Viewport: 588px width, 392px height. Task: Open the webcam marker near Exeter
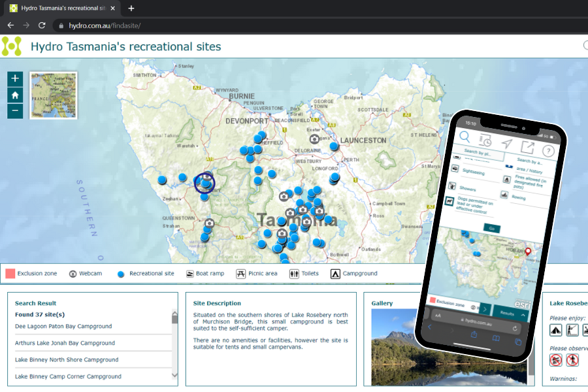pyautogui.click(x=314, y=139)
